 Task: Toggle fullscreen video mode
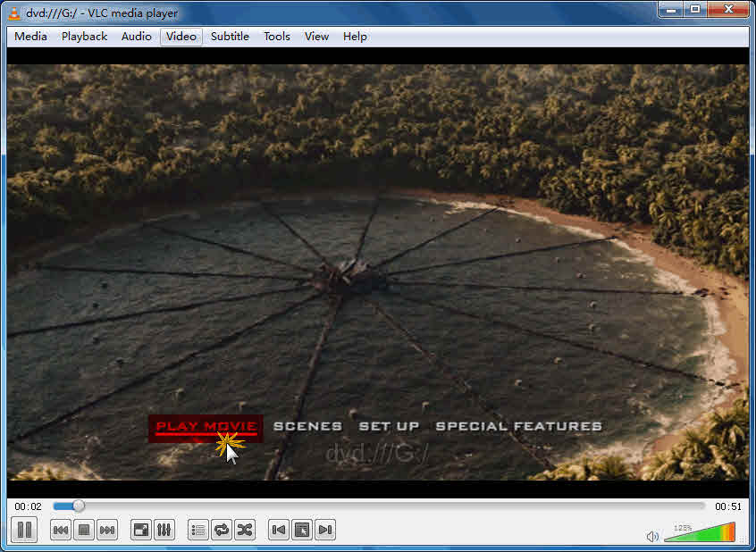[141, 531]
